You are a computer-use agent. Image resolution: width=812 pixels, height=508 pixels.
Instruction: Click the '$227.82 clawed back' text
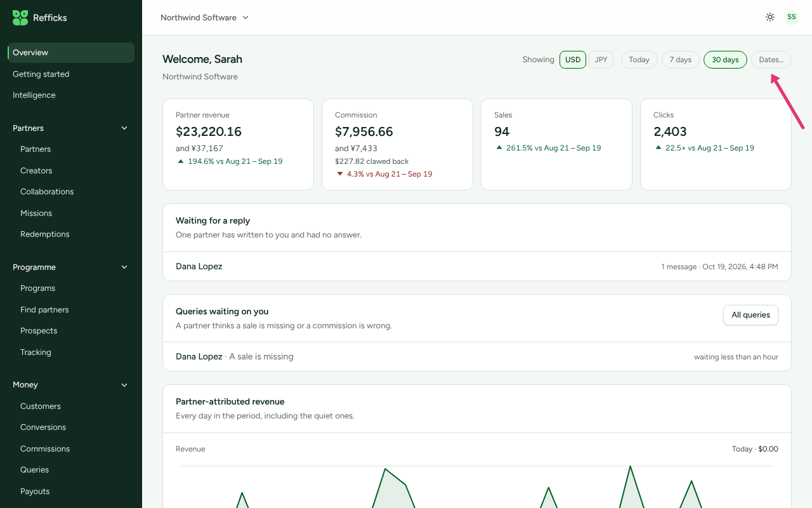pyautogui.click(x=372, y=161)
